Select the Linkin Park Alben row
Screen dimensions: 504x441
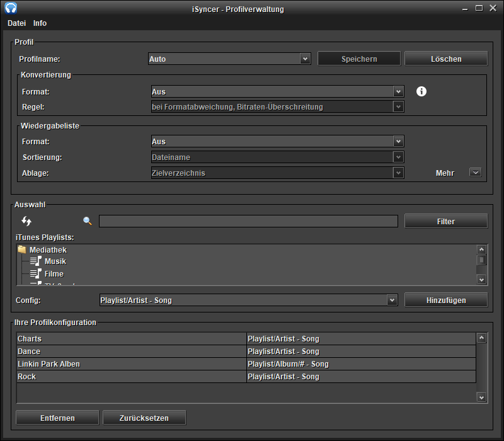tap(246, 364)
